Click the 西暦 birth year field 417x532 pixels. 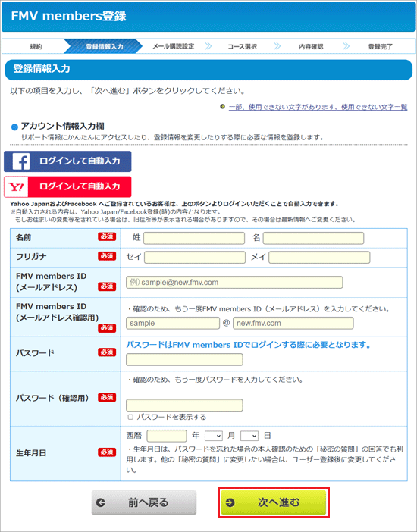pyautogui.click(x=167, y=436)
